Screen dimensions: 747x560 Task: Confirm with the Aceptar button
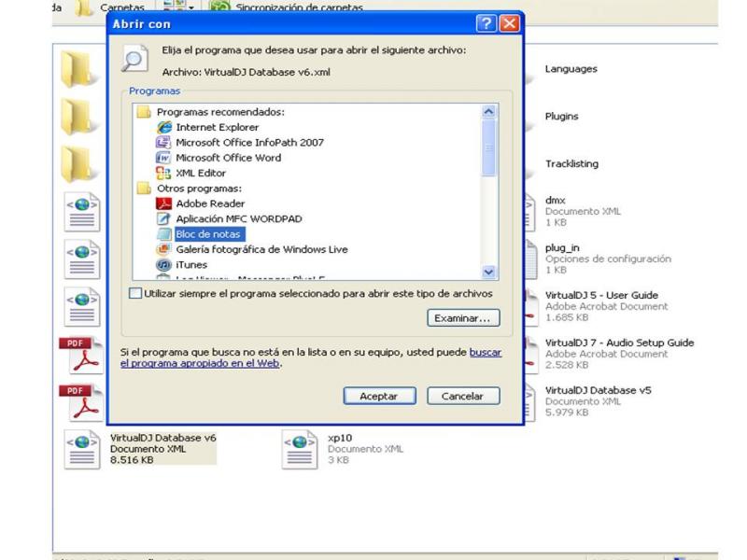[380, 396]
